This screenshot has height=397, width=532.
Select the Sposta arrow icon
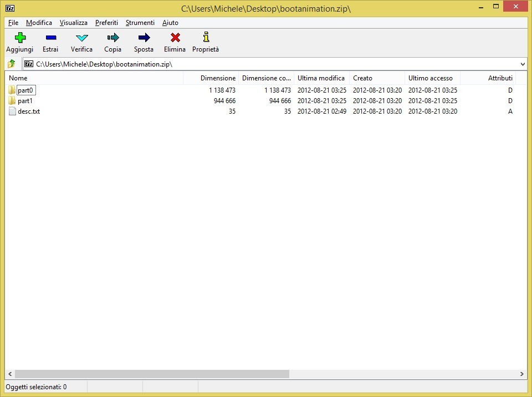point(144,38)
